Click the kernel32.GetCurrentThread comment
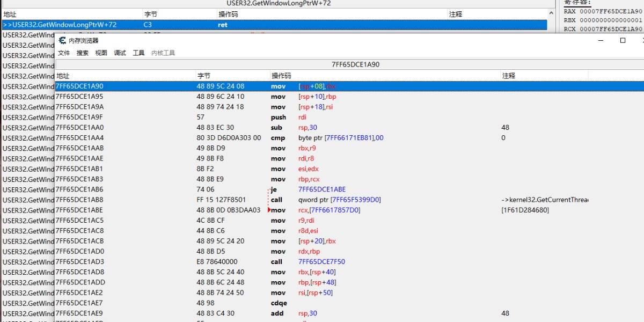 (545, 200)
